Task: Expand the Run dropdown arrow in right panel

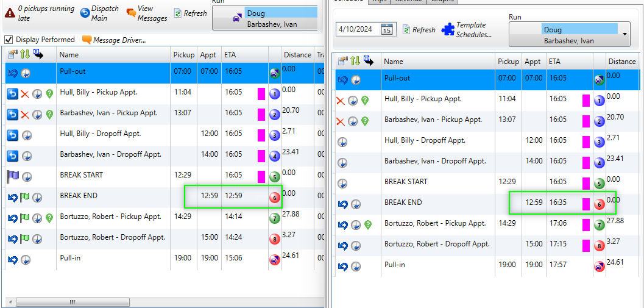Action: (x=625, y=34)
